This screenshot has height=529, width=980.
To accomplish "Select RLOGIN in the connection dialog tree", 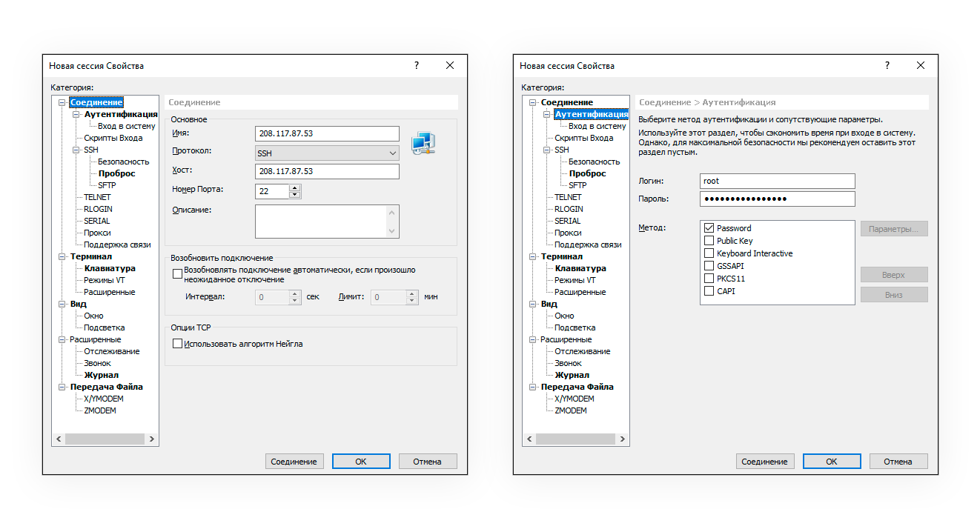I will (97, 210).
